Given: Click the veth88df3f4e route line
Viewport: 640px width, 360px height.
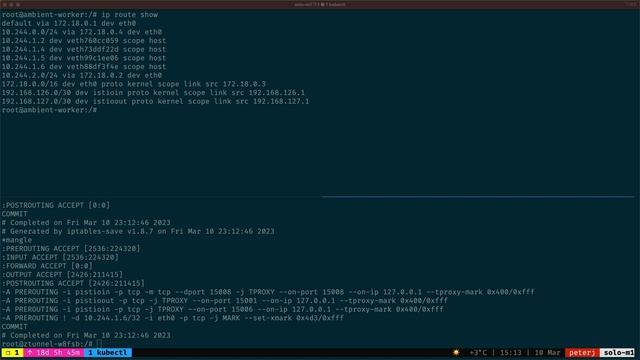Looking at the screenshot, I should (84, 67).
